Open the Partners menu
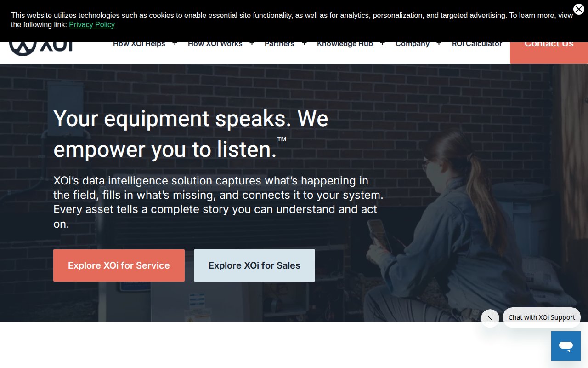This screenshot has height=368, width=588. click(279, 45)
